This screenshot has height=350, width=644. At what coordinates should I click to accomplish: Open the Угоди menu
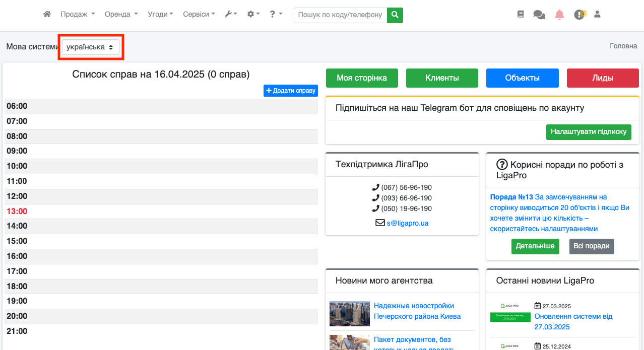[x=160, y=15]
